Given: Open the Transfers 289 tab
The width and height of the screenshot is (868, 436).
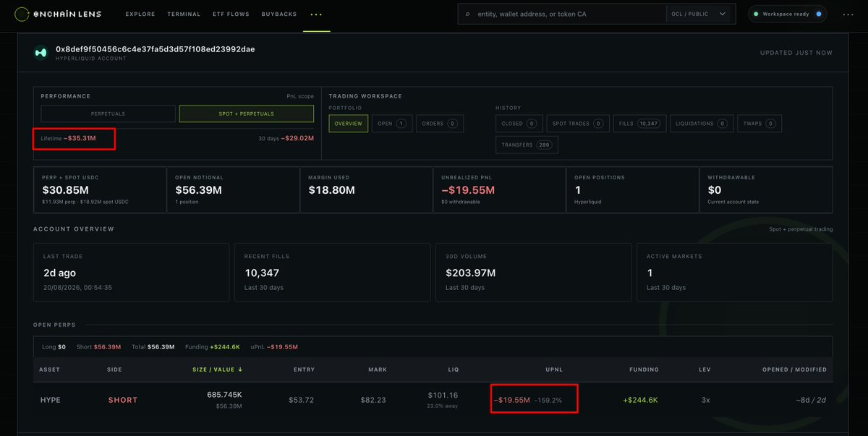Looking at the screenshot, I should point(527,145).
